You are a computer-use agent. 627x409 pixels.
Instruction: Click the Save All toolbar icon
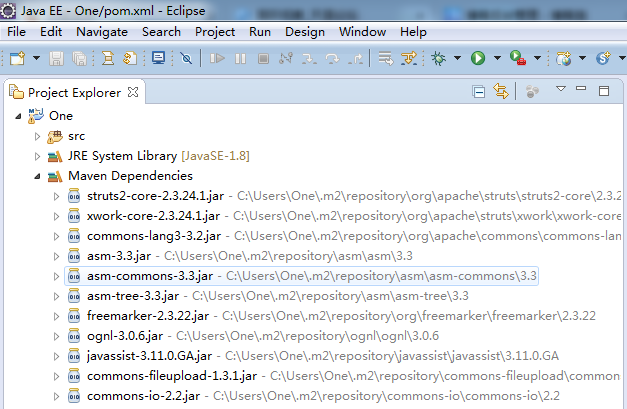click(x=80, y=59)
